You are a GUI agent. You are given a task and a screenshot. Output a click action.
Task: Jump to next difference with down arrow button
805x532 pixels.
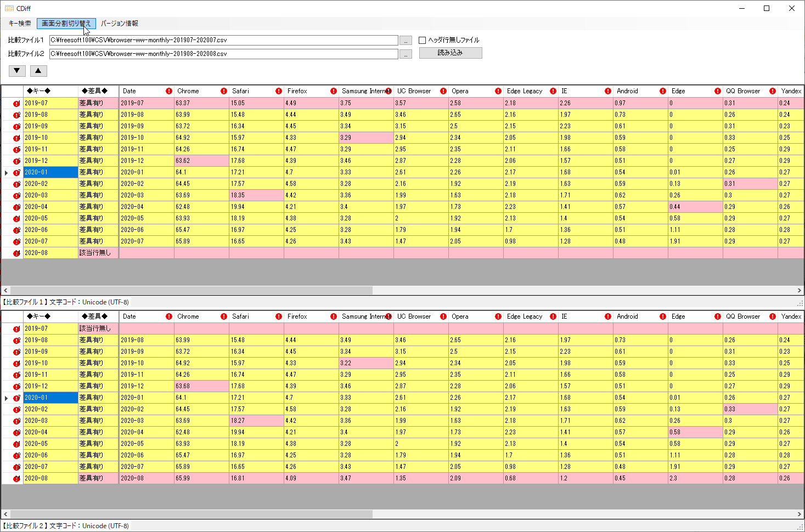[17, 71]
